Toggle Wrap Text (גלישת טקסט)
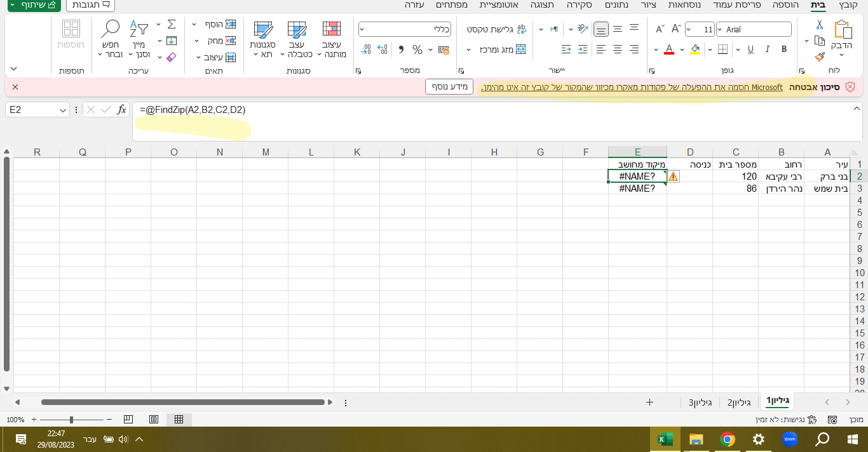Screen dimensions: 868x452 497,29
